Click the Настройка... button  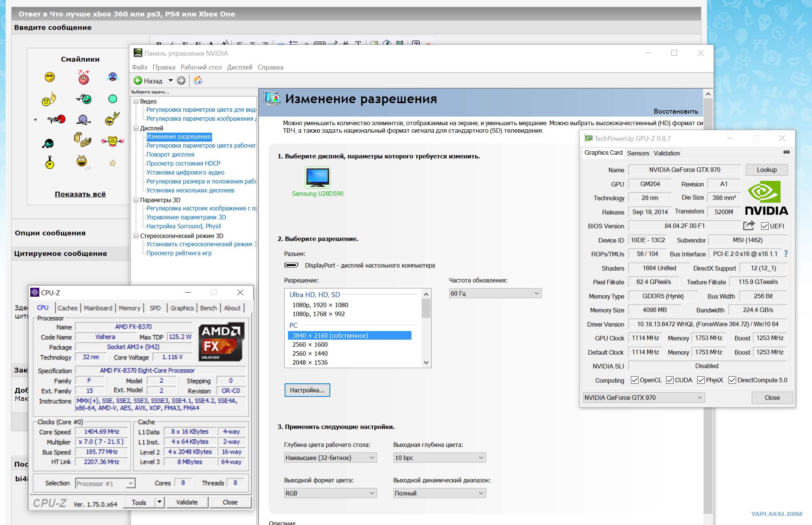click(307, 390)
